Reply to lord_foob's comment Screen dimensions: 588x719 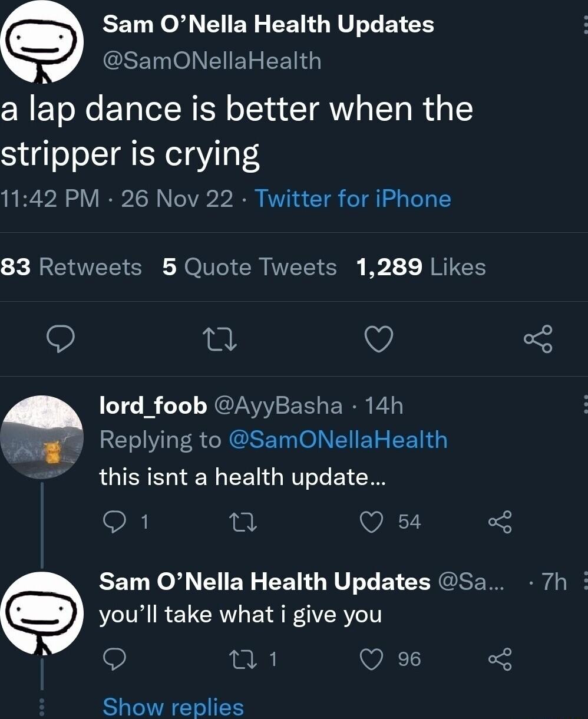click(x=113, y=522)
